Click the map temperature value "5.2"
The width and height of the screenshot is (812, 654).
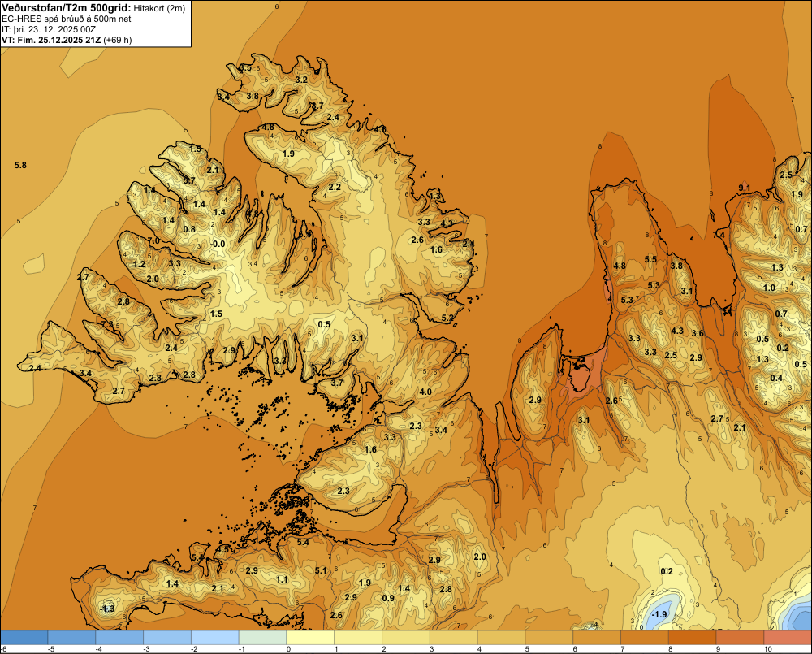[x=447, y=318]
